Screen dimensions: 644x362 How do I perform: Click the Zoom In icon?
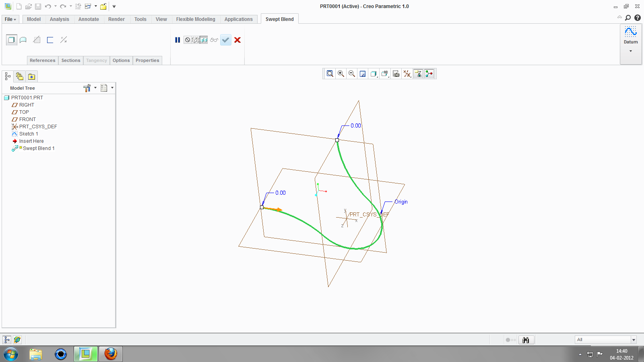click(x=341, y=74)
